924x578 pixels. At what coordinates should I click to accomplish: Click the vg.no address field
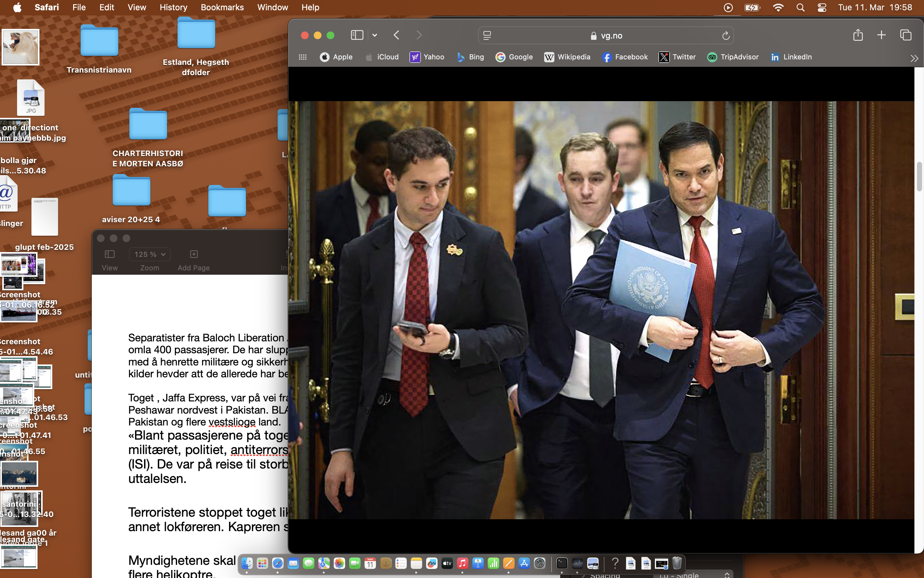coord(606,36)
